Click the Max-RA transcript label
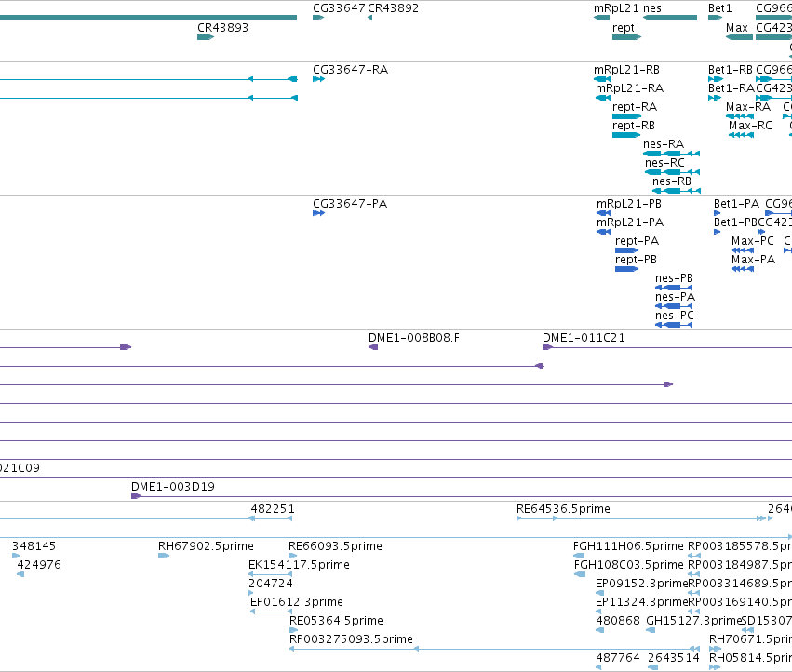 (748, 107)
